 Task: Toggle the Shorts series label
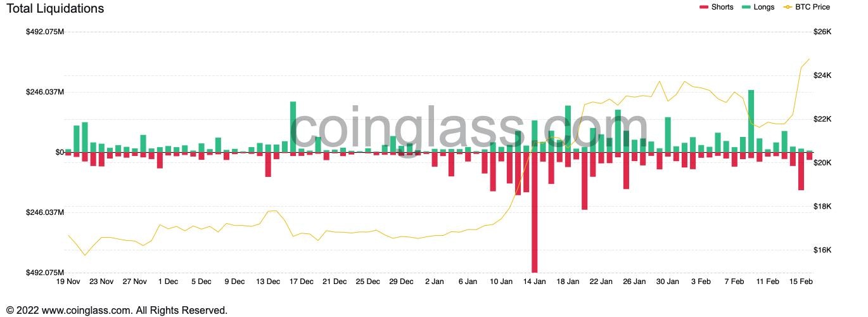tap(722, 8)
